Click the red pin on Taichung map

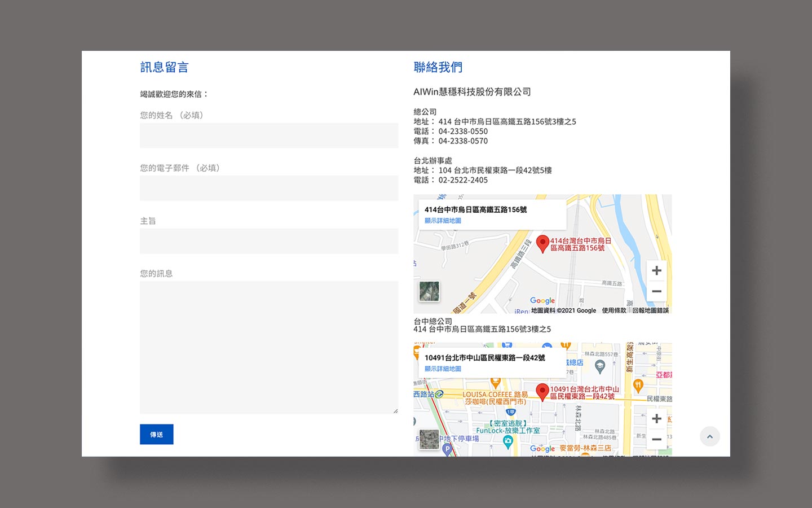pyautogui.click(x=542, y=243)
